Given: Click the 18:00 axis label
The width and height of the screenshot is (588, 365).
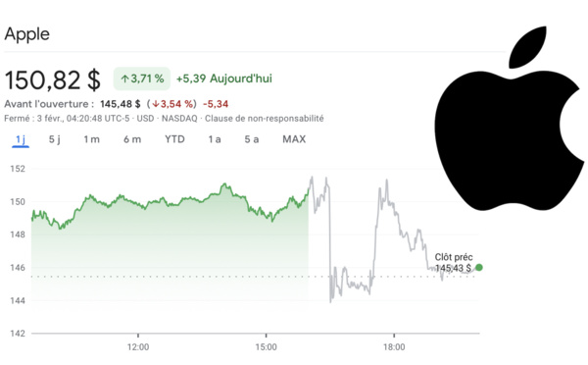Looking at the screenshot, I should (x=394, y=347).
